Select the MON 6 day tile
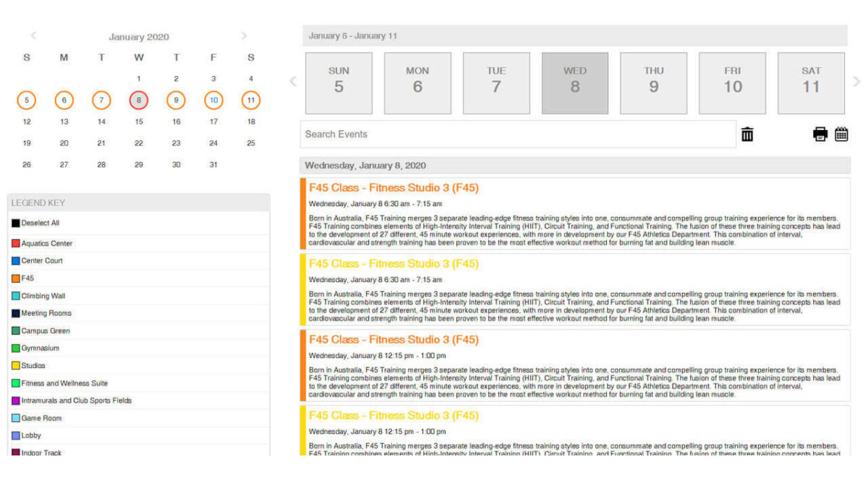 tap(417, 82)
